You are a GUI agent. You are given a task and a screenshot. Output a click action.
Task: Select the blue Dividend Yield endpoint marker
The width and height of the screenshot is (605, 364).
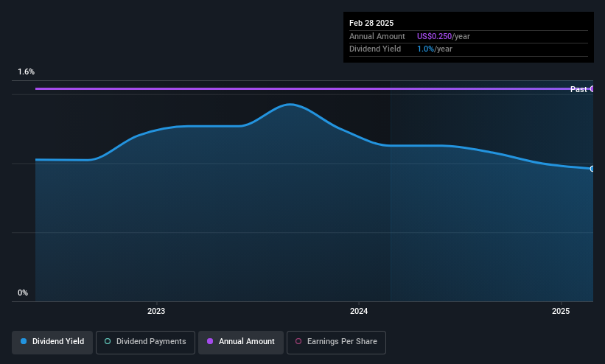point(592,169)
